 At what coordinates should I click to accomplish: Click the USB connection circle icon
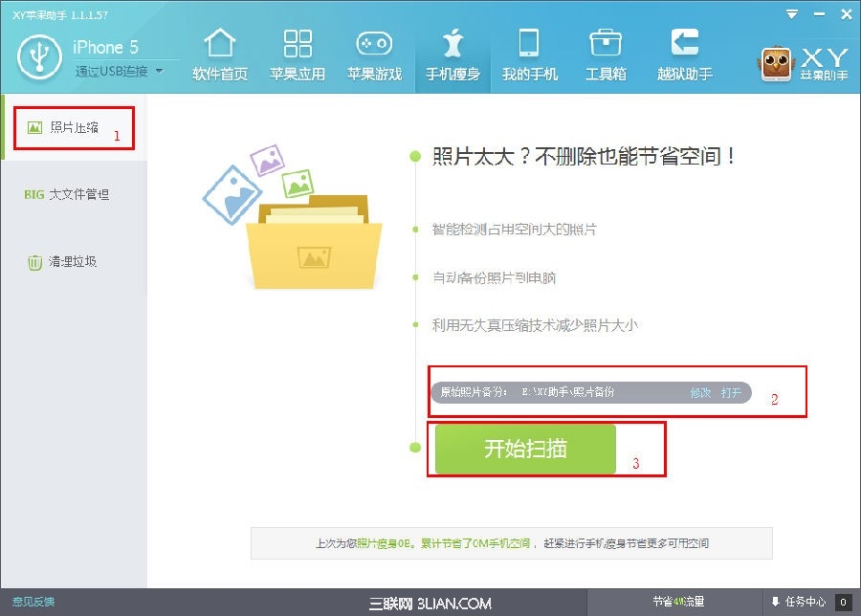[39, 57]
